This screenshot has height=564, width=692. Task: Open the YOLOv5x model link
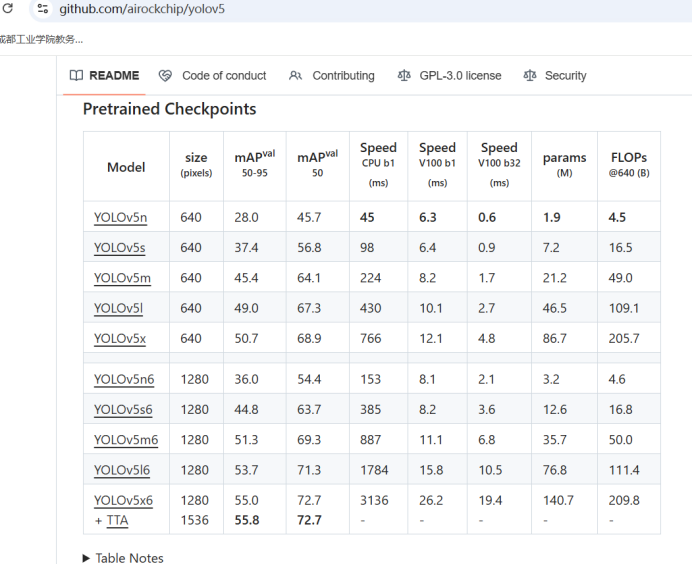[119, 338]
